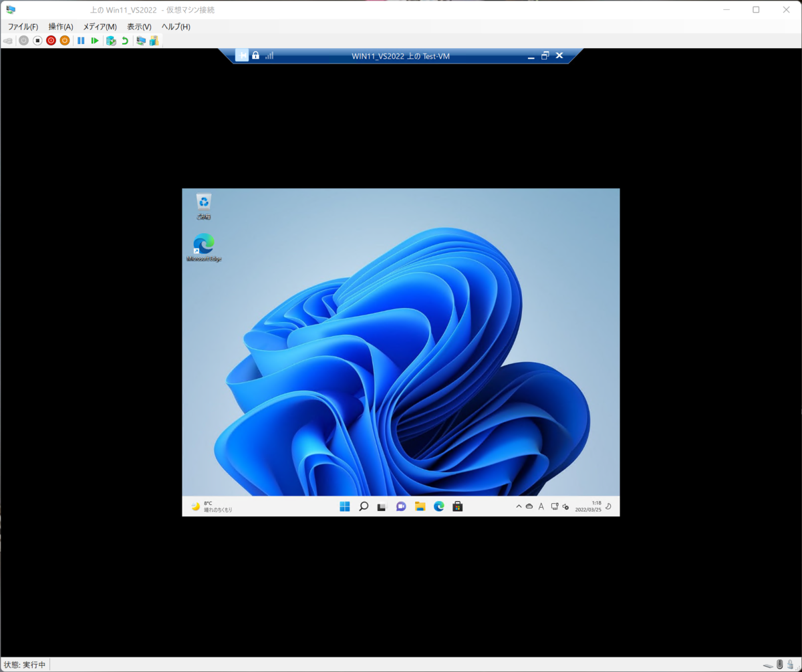Image resolution: width=802 pixels, height=672 pixels.
Task: Open the Windows Start button in guest taskbar
Action: pos(345,506)
